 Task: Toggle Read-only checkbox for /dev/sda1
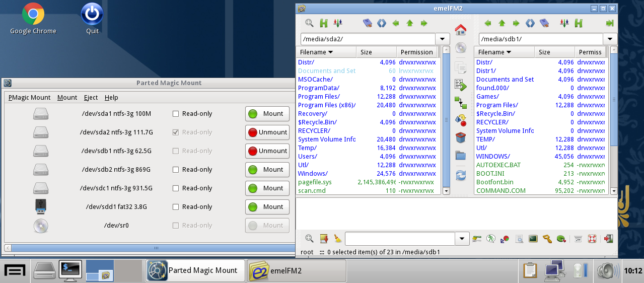[176, 114]
